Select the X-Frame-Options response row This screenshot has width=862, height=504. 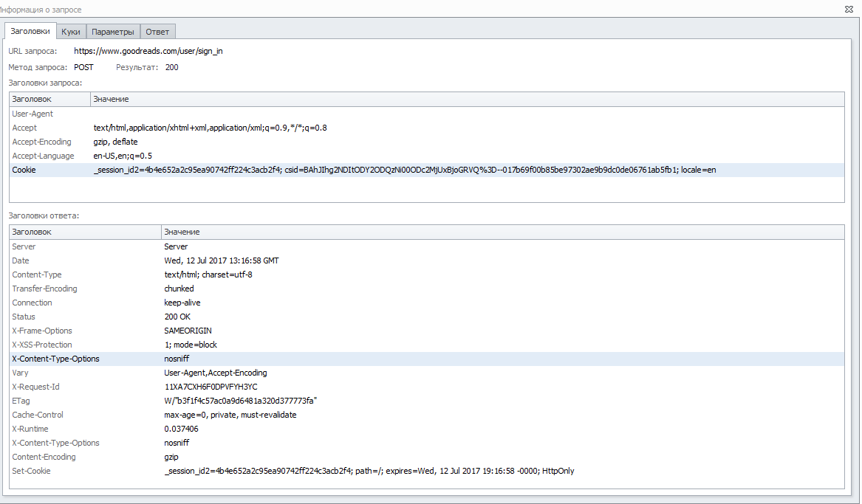(x=42, y=331)
